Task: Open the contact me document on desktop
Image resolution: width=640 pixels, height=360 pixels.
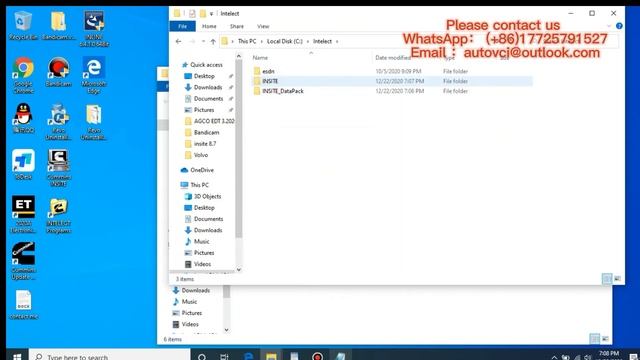Action: pos(23,304)
